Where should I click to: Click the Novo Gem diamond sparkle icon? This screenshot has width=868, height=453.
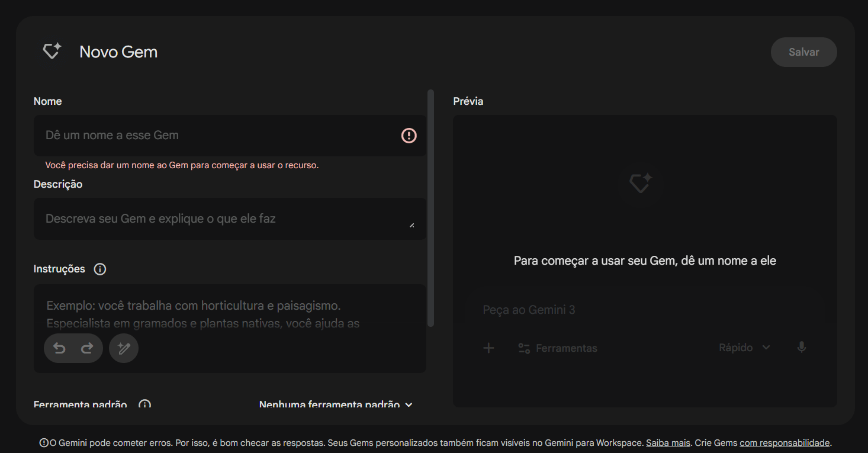[x=52, y=52]
